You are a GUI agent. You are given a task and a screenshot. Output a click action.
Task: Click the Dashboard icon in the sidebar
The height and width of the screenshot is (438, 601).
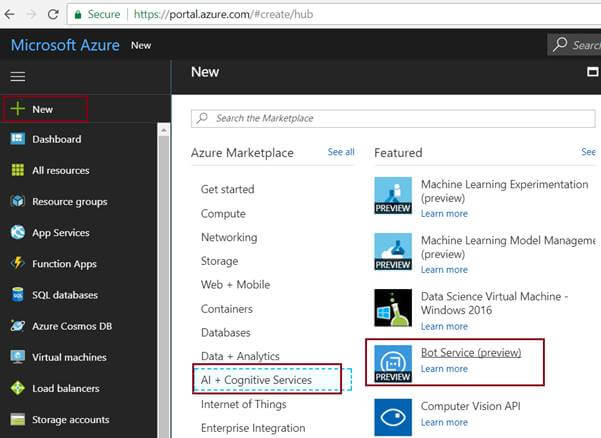click(18, 139)
